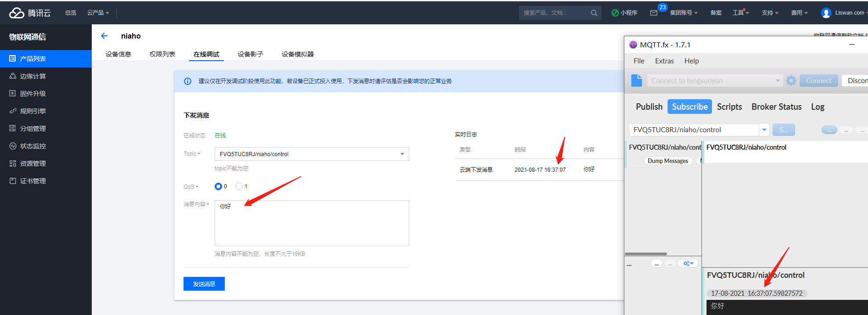
Task: Switch to 设备影子 tab
Action: click(250, 54)
